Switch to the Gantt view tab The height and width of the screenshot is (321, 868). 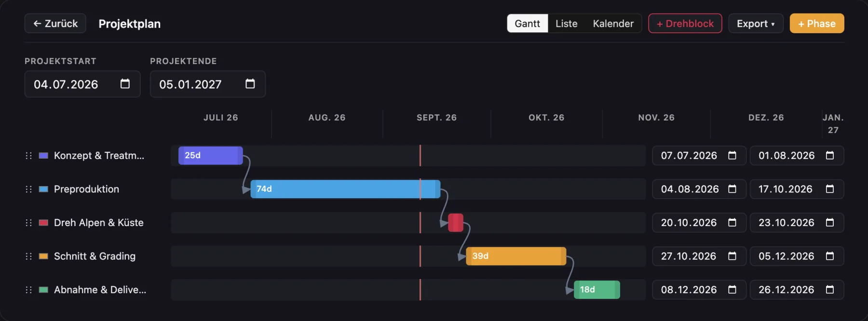pos(528,23)
